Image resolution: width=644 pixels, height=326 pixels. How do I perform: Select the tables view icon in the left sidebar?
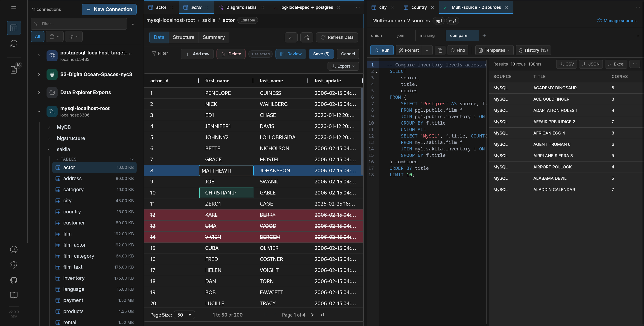coord(14,28)
